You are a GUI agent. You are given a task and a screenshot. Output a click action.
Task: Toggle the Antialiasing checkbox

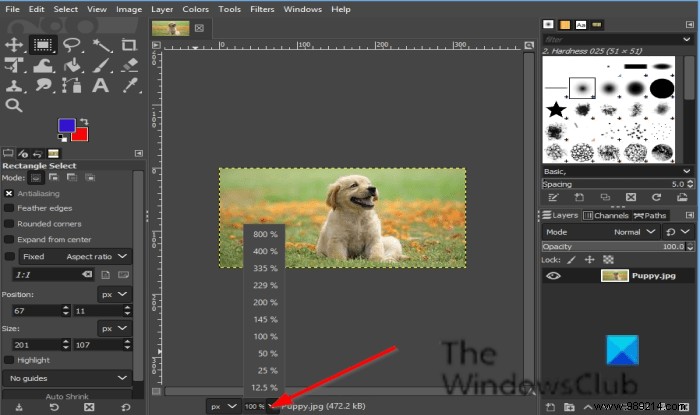pos(9,193)
